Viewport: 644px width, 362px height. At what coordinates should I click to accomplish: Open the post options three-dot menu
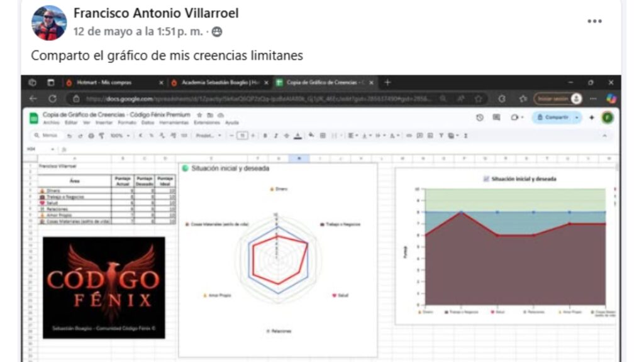pyautogui.click(x=594, y=21)
